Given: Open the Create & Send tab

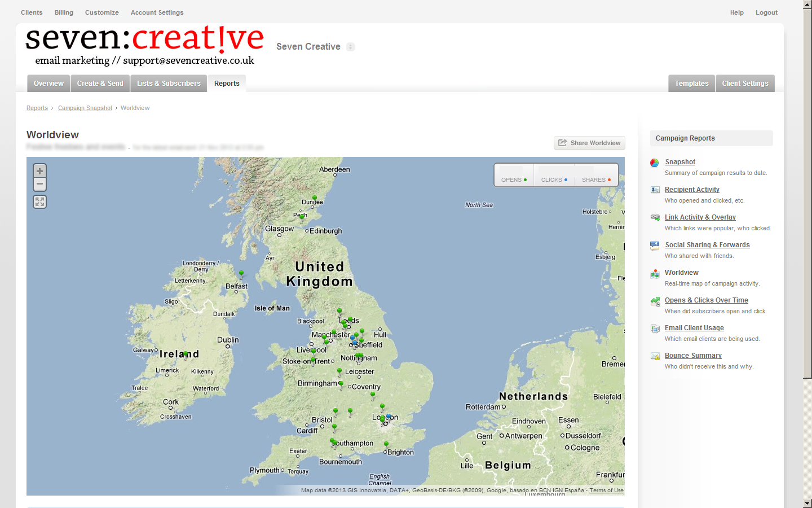Looking at the screenshot, I should (x=100, y=84).
